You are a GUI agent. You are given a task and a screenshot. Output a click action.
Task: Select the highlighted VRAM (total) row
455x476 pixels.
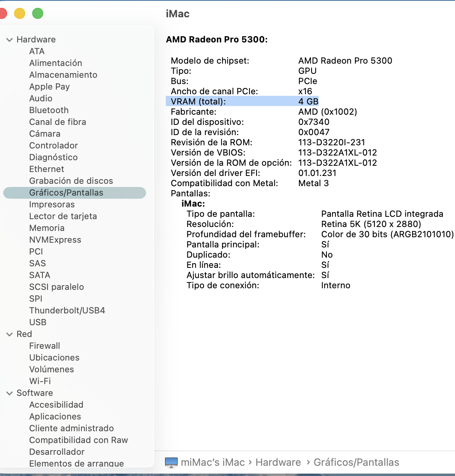click(242, 101)
